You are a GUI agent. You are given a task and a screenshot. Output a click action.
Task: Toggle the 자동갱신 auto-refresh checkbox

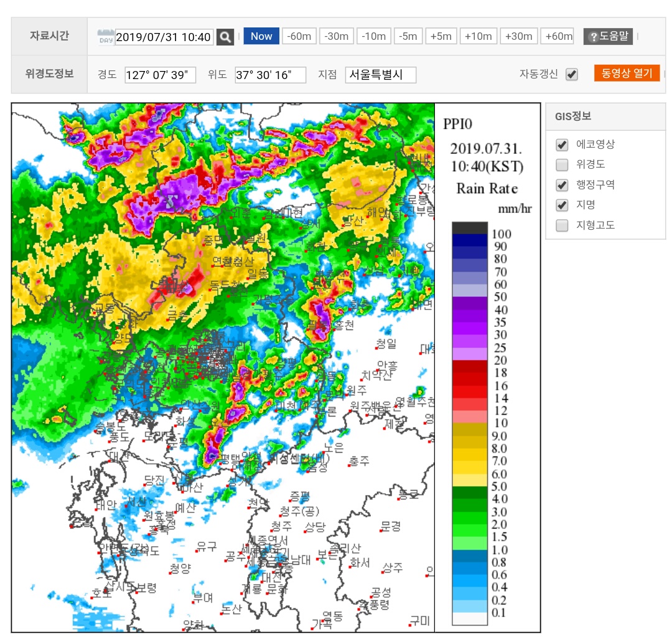tap(572, 75)
